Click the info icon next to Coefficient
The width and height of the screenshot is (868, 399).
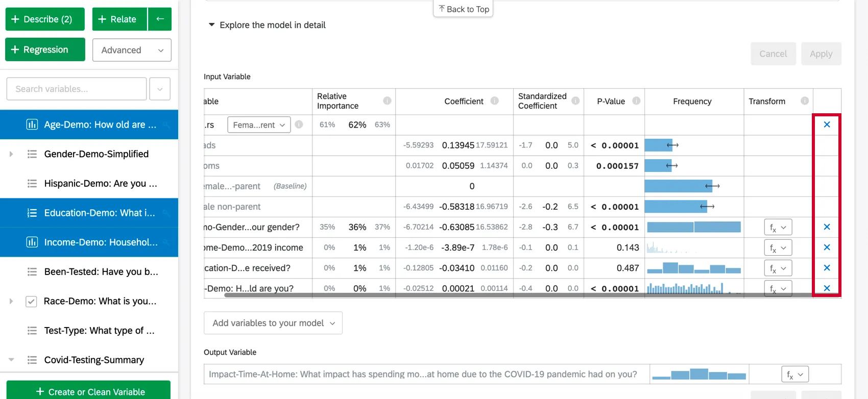494,101
